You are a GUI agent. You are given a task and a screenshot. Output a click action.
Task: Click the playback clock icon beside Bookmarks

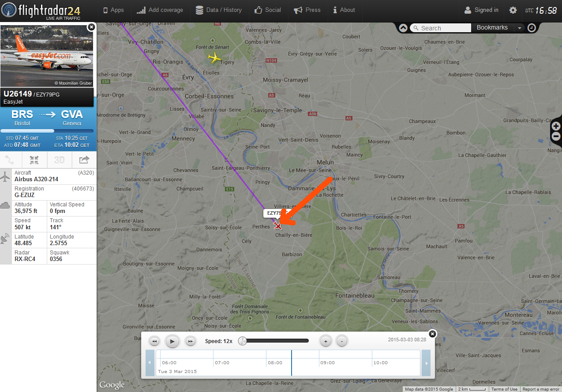[532, 28]
